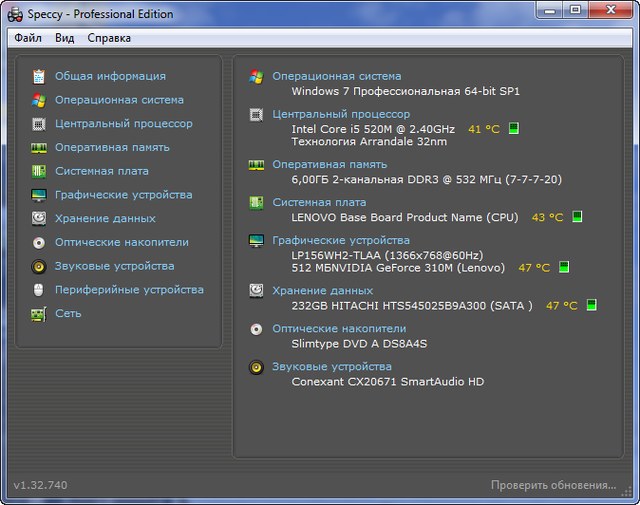This screenshot has width=640, height=505.
Task: Click the Speccy version number v1.32.740
Action: pyautogui.click(x=40, y=485)
